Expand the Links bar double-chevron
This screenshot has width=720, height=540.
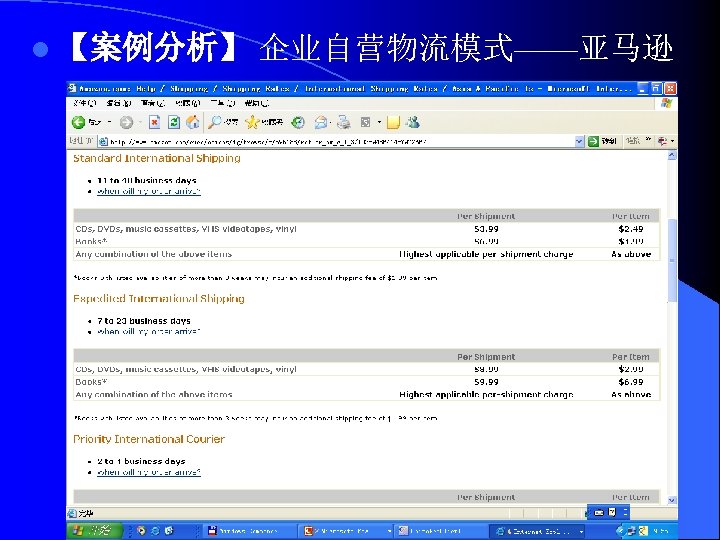click(648, 140)
